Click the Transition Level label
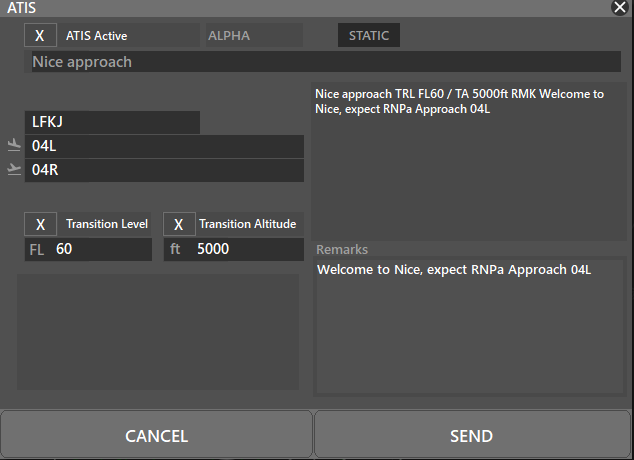 point(107,224)
